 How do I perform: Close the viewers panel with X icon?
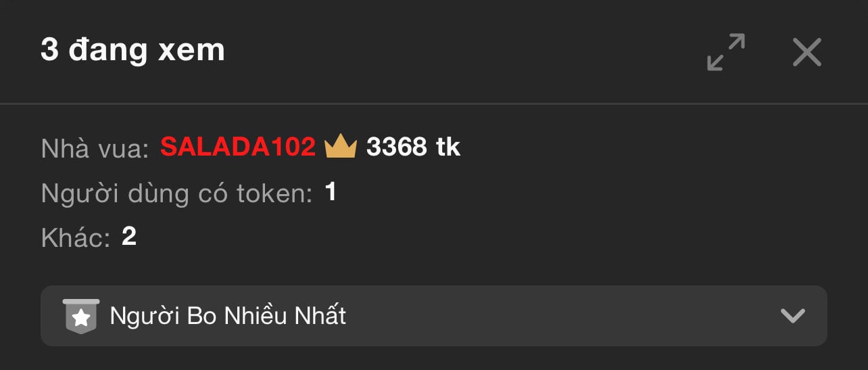(x=807, y=52)
